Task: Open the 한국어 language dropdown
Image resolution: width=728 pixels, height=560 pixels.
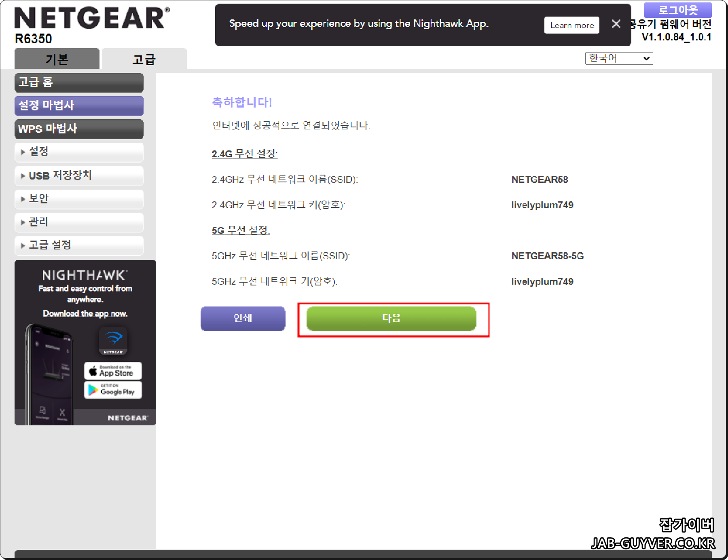Action: [x=619, y=58]
